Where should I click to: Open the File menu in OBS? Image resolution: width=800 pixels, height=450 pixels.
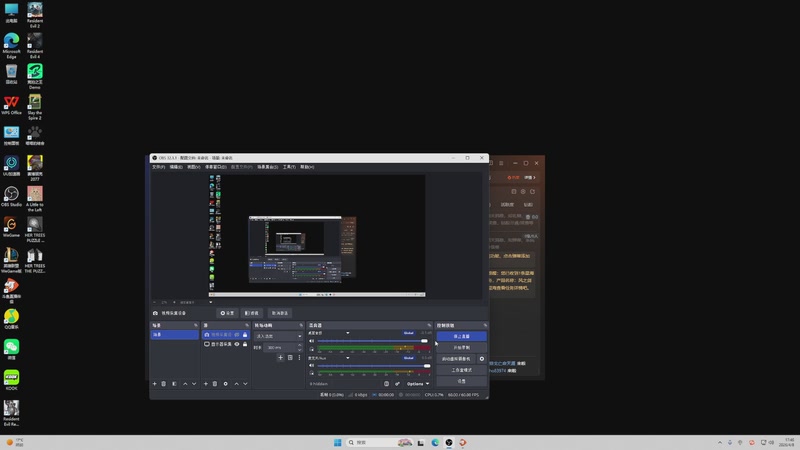[x=158, y=167]
